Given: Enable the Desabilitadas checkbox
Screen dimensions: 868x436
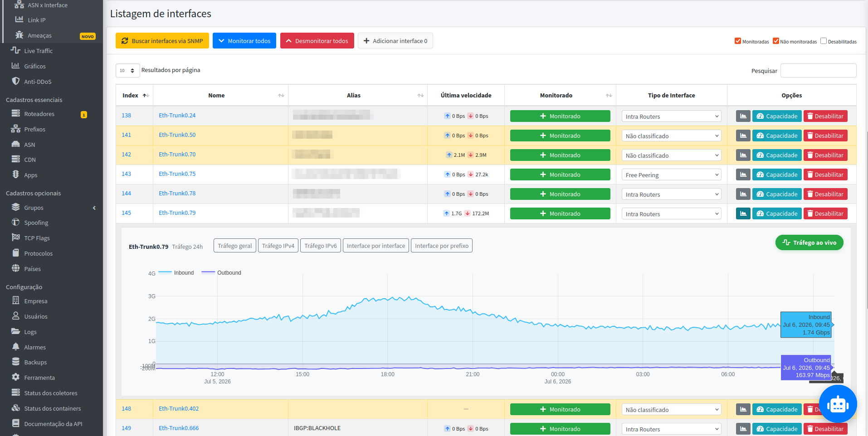Looking at the screenshot, I should tap(824, 41).
